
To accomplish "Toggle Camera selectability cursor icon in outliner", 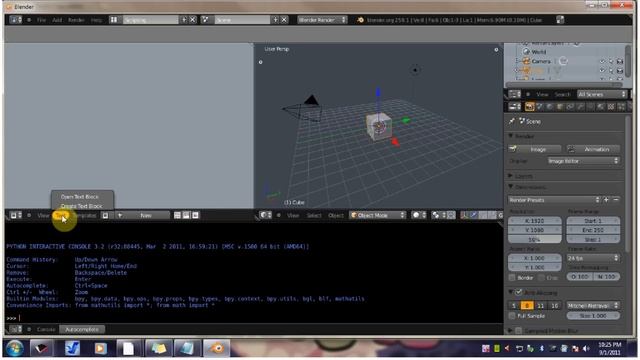I will click(611, 61).
